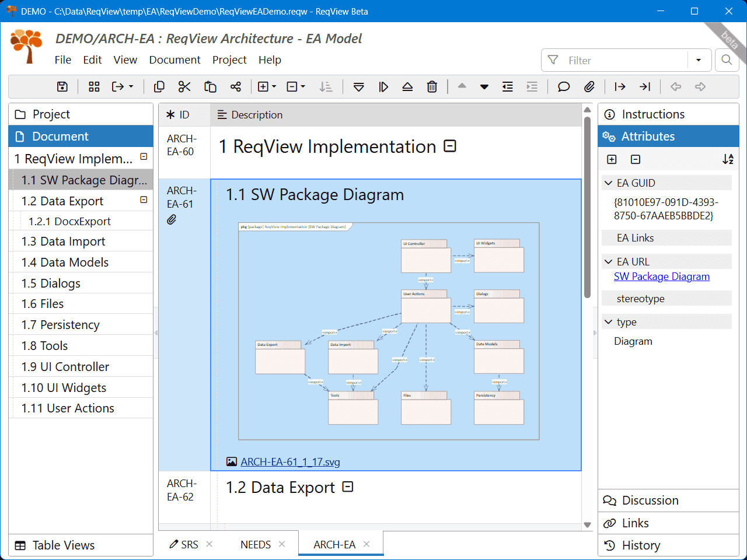Open the SW Package Diagram hyperlink
The width and height of the screenshot is (747, 560).
[x=662, y=276]
